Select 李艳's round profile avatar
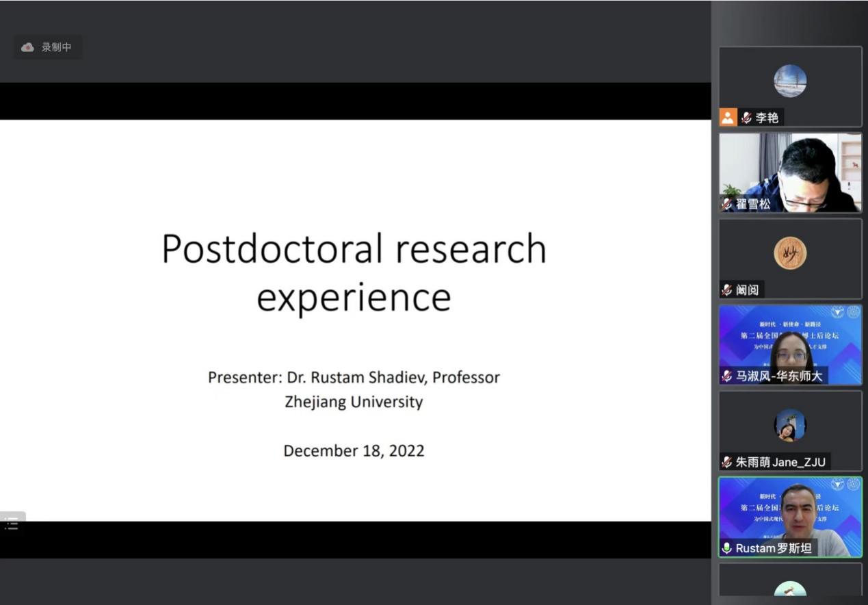 (x=790, y=81)
